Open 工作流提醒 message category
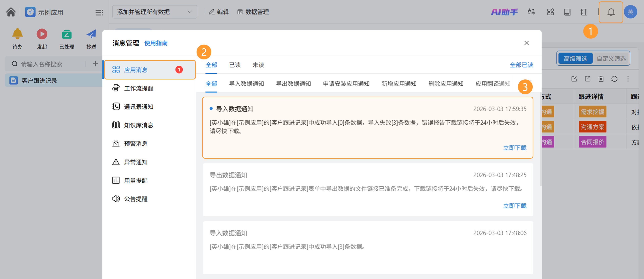 (139, 88)
